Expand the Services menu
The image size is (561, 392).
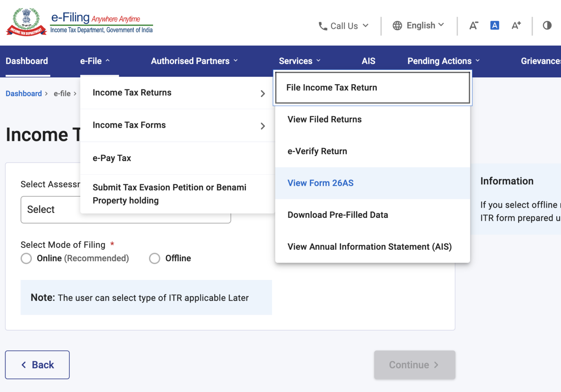click(299, 61)
